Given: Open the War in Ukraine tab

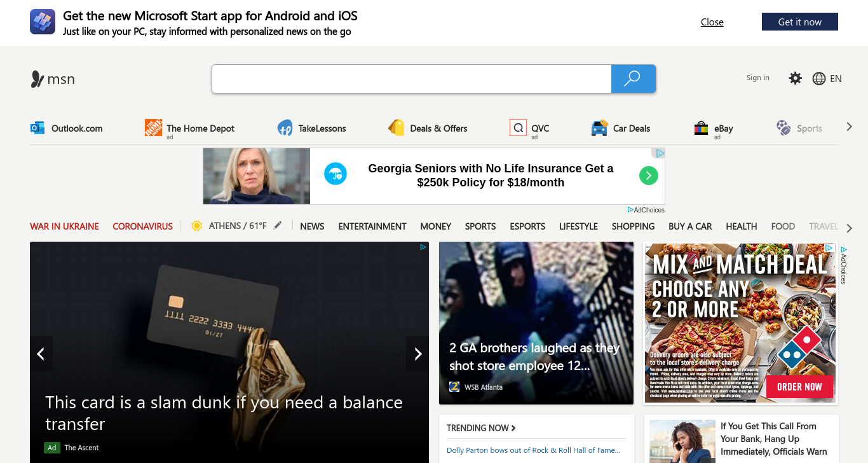Looking at the screenshot, I should pyautogui.click(x=64, y=226).
